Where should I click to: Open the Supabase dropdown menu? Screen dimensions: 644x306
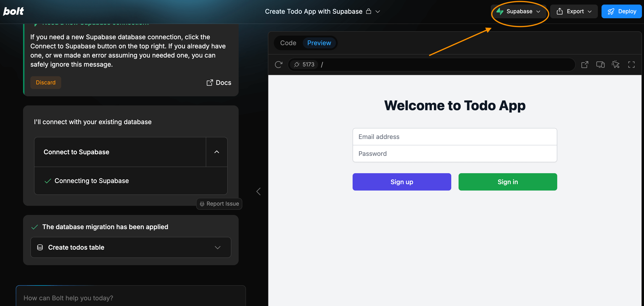tap(519, 11)
